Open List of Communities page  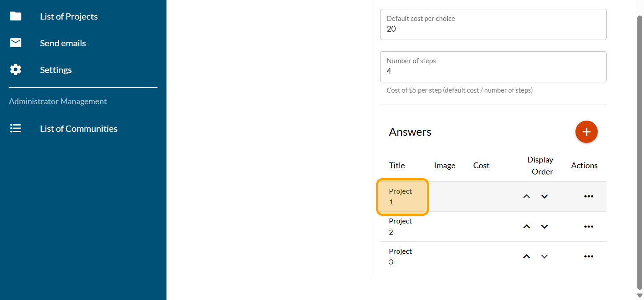[x=79, y=129]
